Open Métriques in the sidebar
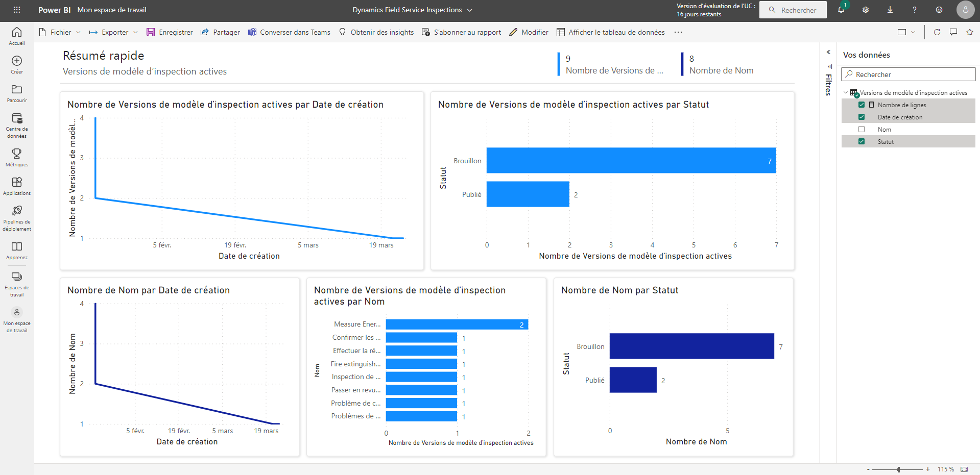Image resolution: width=980 pixels, height=475 pixels. click(17, 158)
